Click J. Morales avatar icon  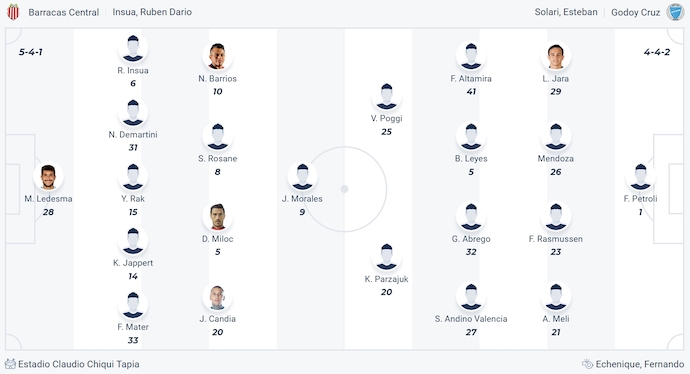click(302, 176)
